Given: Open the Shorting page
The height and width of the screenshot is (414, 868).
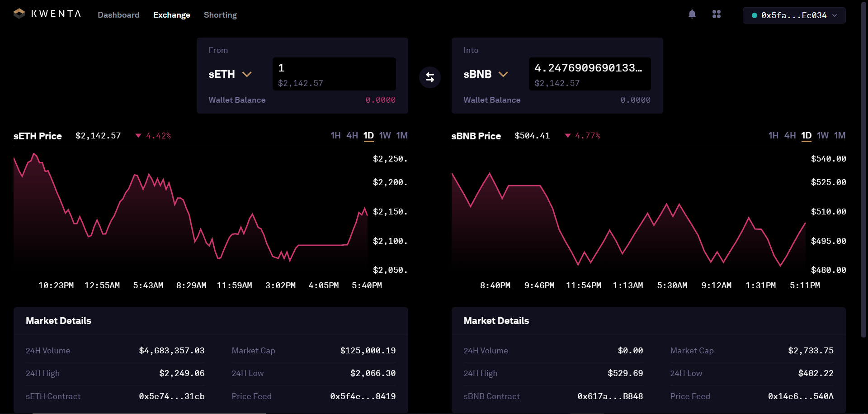Looking at the screenshot, I should tap(220, 15).
